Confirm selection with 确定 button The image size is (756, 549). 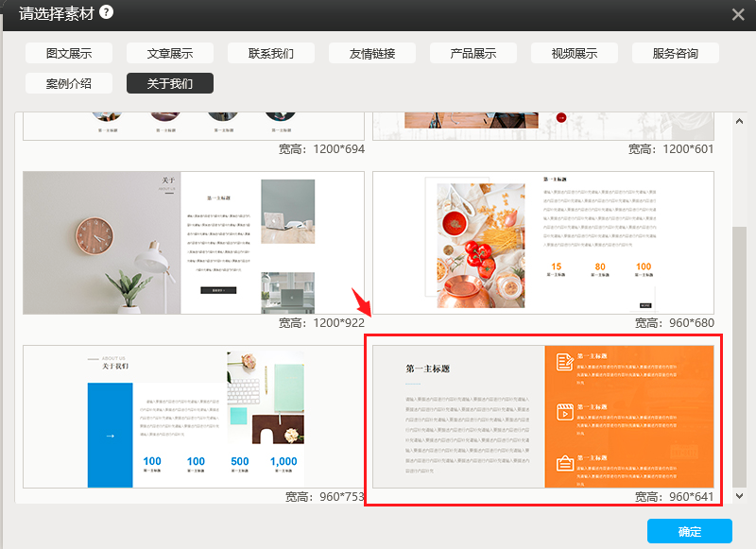pos(690,531)
